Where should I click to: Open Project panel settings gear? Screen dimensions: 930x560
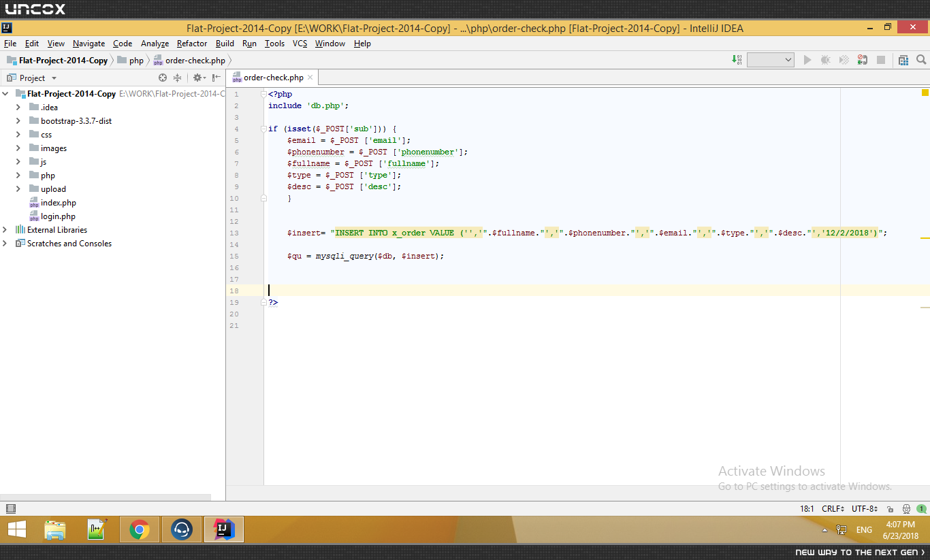pyautogui.click(x=199, y=78)
